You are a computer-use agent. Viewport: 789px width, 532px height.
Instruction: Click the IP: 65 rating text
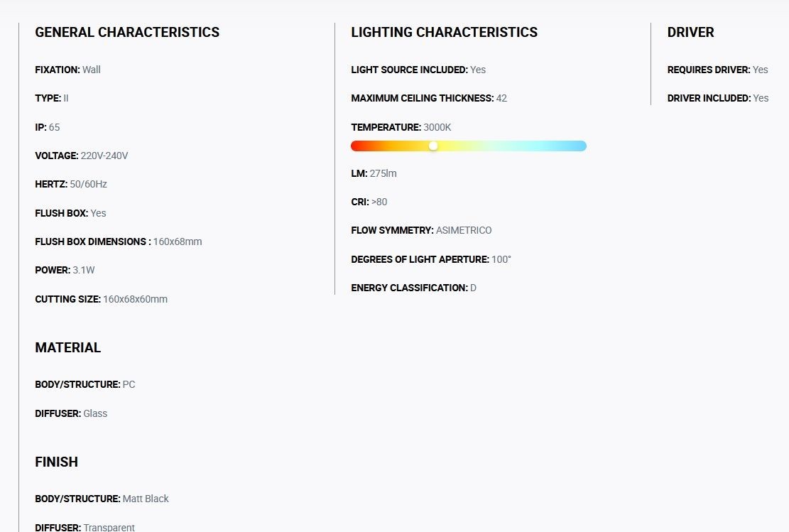(48, 127)
